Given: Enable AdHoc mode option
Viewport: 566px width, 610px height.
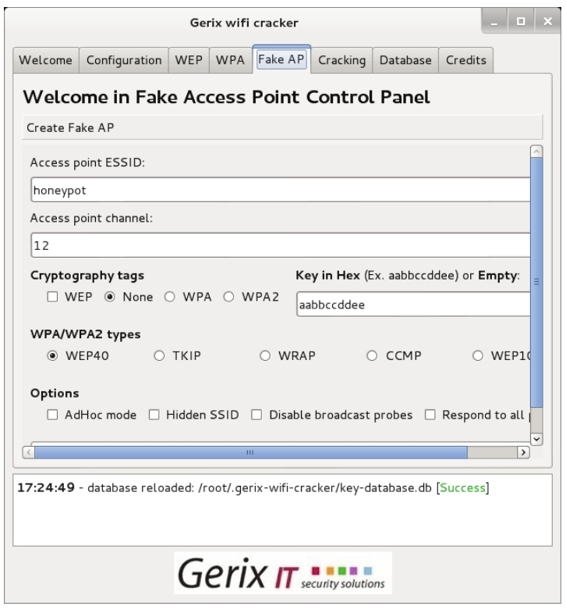Looking at the screenshot, I should (x=53, y=415).
